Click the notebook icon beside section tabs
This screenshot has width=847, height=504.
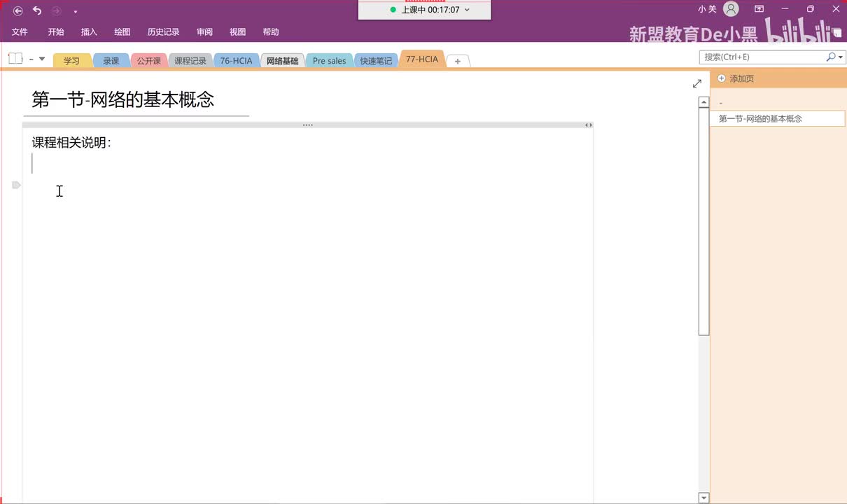15,59
